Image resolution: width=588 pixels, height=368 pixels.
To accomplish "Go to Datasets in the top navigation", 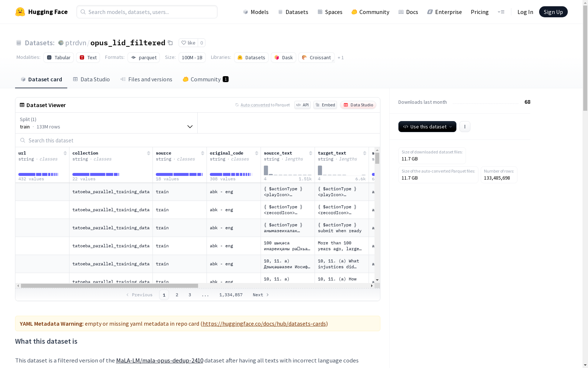I will click(293, 12).
